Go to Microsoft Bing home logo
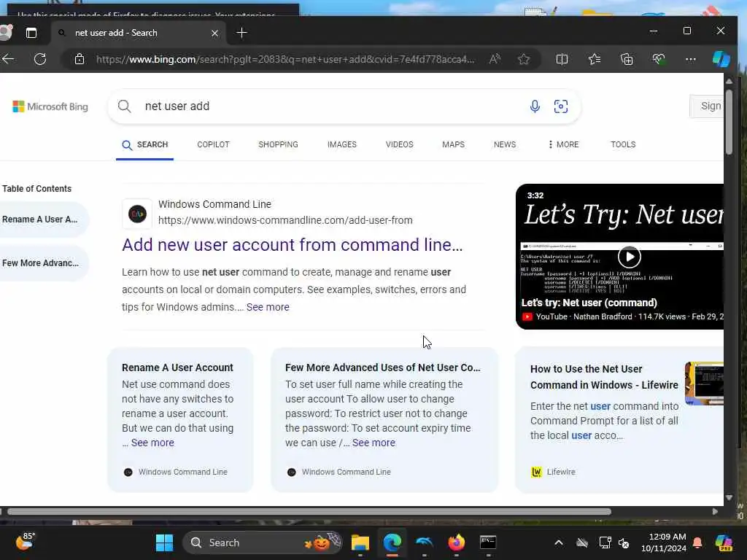This screenshot has width=747, height=560. [x=50, y=106]
